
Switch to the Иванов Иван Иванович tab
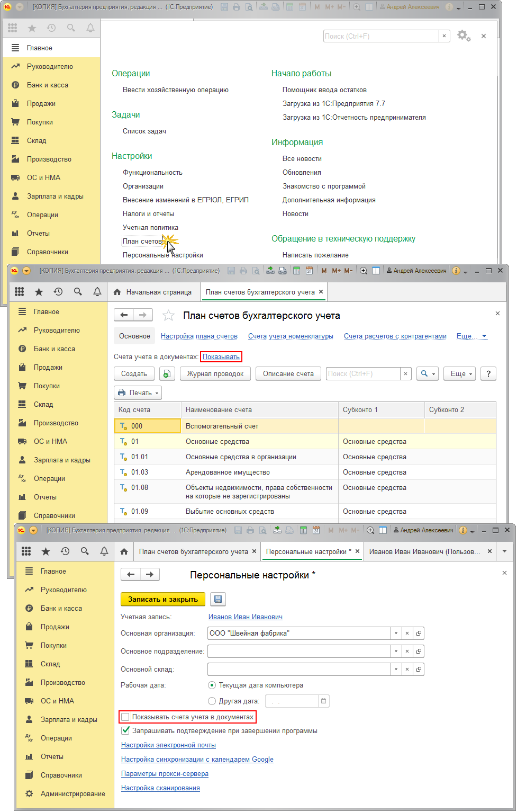(x=424, y=552)
